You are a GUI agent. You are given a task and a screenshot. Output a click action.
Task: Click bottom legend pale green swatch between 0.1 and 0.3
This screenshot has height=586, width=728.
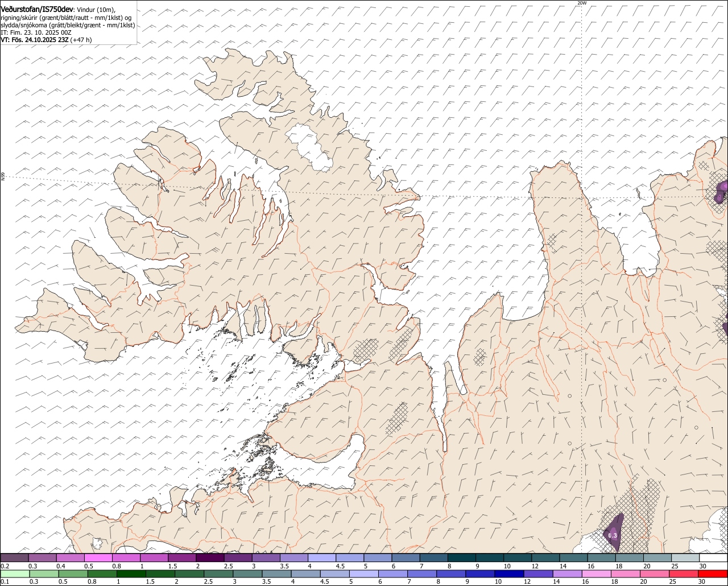15,574
